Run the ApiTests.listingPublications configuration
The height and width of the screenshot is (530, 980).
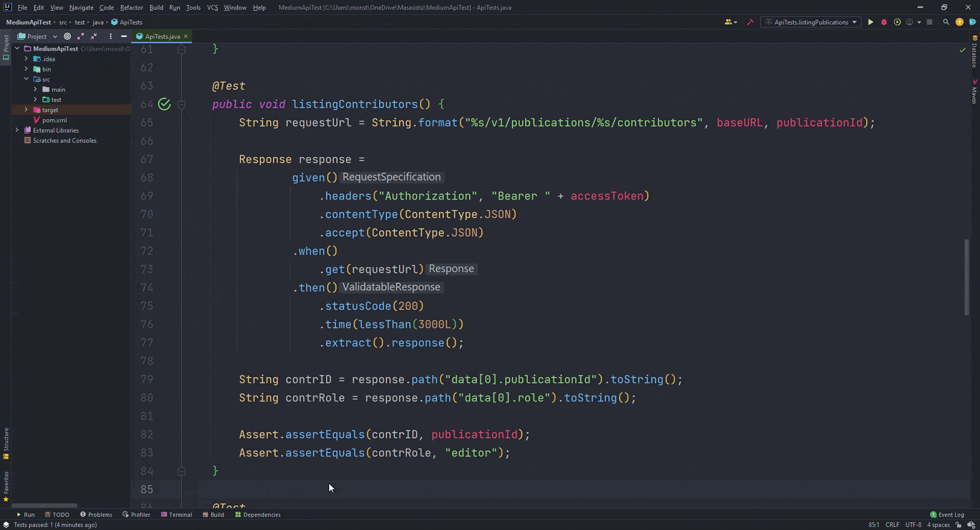(x=871, y=22)
